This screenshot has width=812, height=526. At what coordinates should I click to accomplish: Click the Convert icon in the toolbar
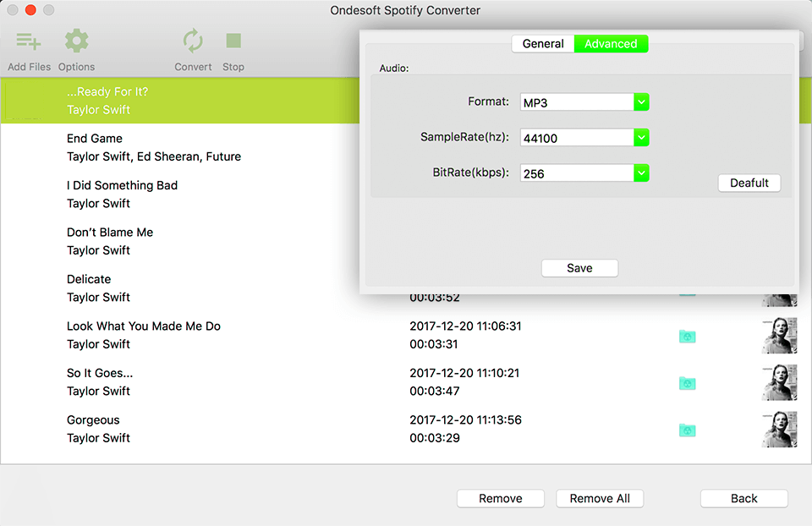[193, 41]
